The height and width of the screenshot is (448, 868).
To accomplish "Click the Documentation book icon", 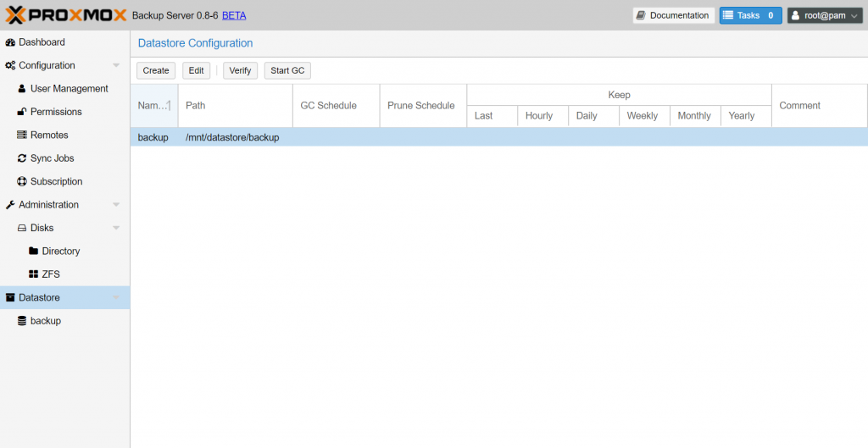I will (641, 15).
